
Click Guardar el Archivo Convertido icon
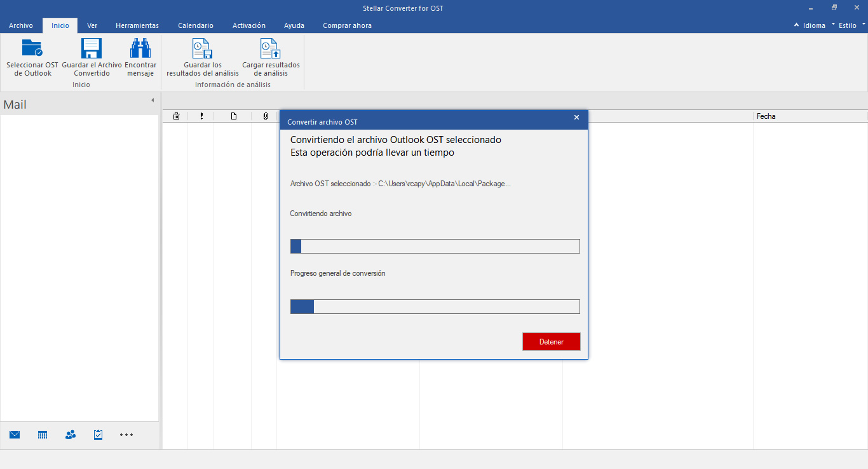tap(92, 49)
